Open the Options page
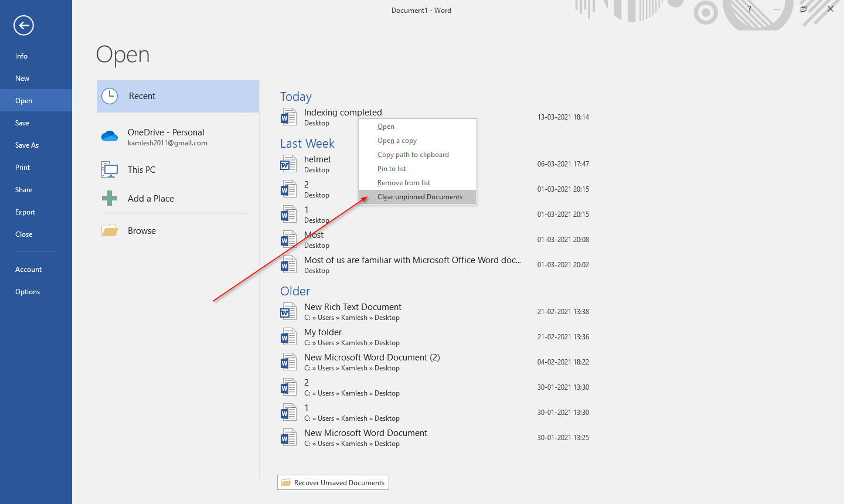Image resolution: width=844 pixels, height=504 pixels. pyautogui.click(x=26, y=291)
